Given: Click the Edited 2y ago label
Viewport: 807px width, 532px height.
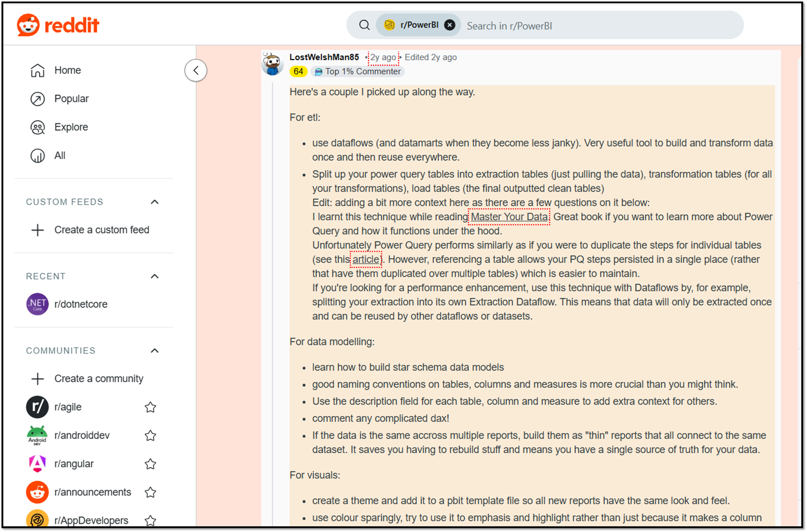Looking at the screenshot, I should click(431, 57).
